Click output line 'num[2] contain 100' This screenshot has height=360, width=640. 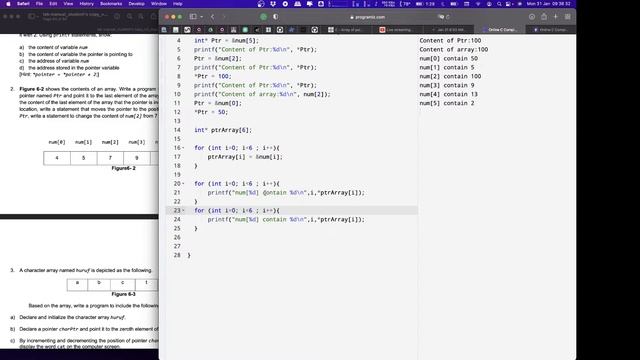coord(450,76)
